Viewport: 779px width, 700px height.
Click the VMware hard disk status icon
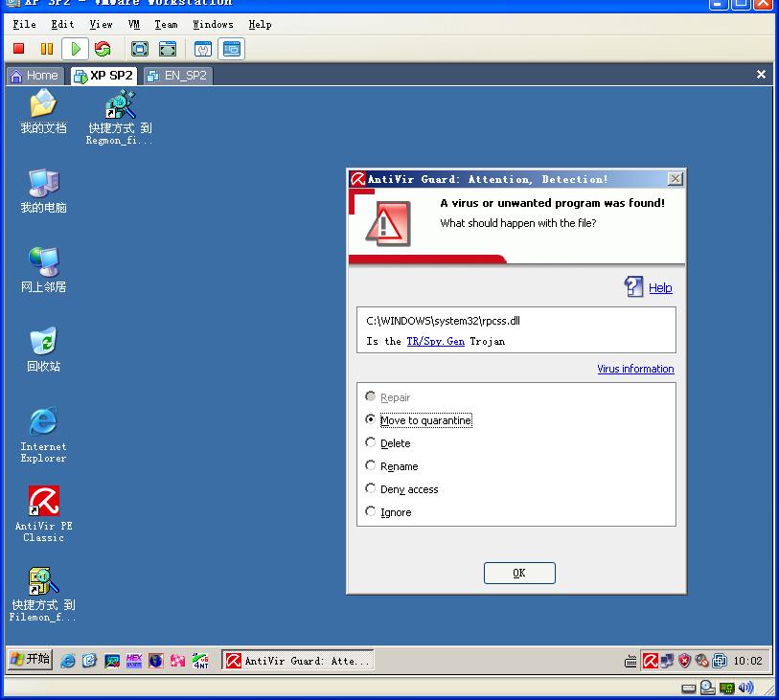point(689,689)
